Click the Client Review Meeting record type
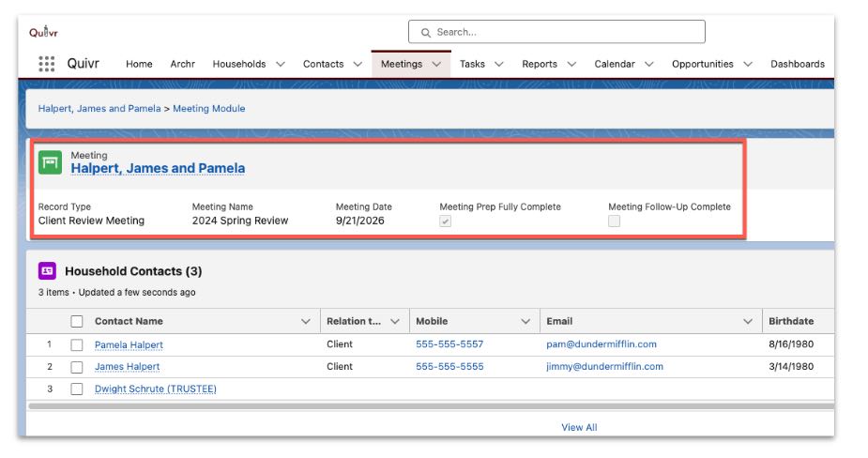The image size is (868, 458). (91, 221)
